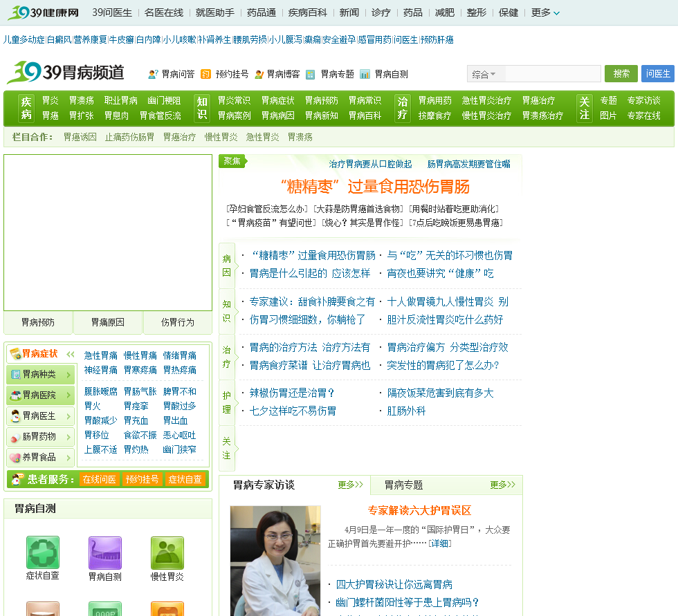678x616 pixels.
Task: Click the 胃病医院 sidebar icon
Action: [15, 395]
